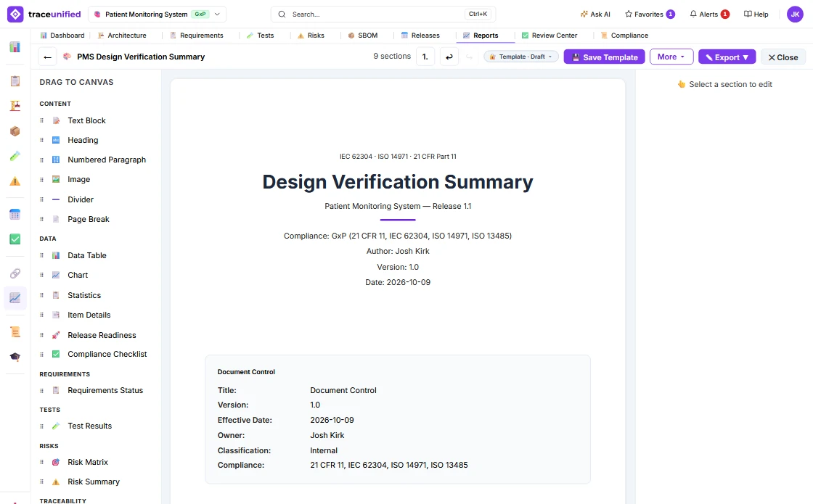Open Favorites list
813x504 pixels.
click(650, 14)
